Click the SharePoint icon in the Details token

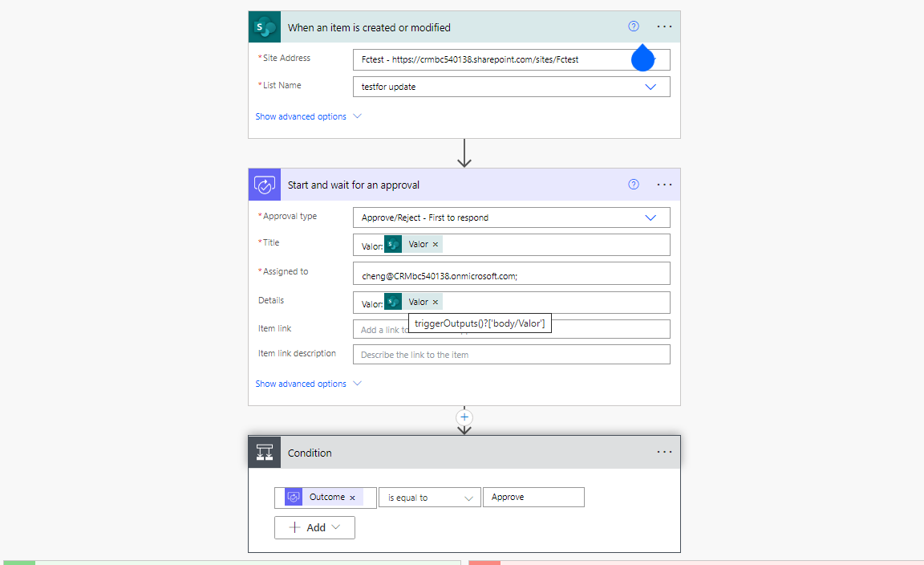(393, 302)
